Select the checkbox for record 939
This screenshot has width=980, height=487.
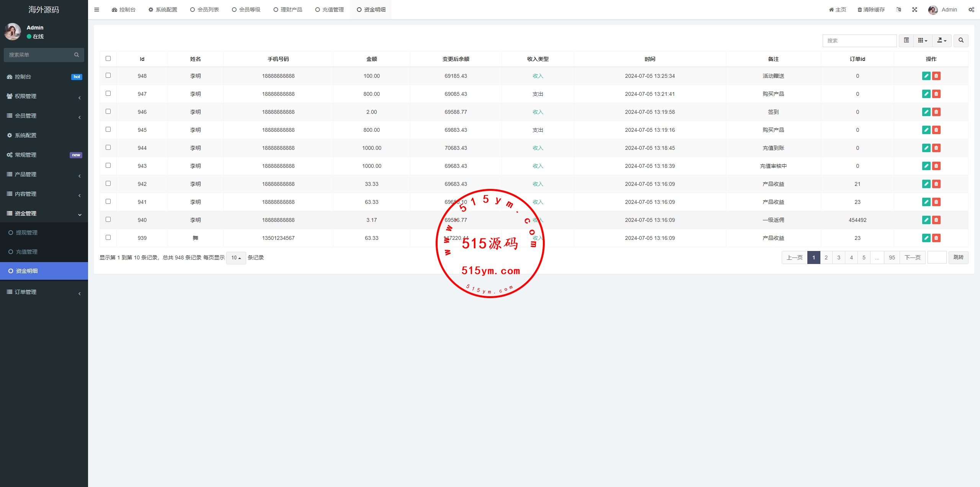108,238
